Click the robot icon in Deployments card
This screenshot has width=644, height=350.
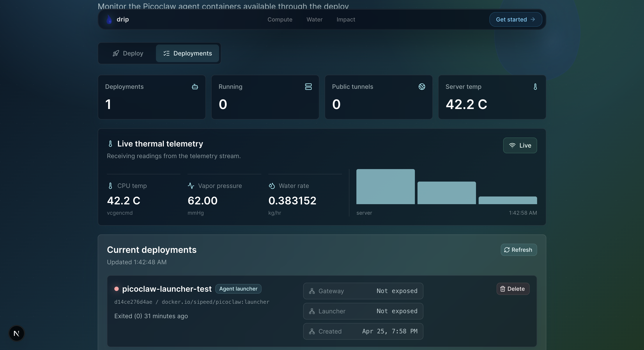click(x=195, y=87)
